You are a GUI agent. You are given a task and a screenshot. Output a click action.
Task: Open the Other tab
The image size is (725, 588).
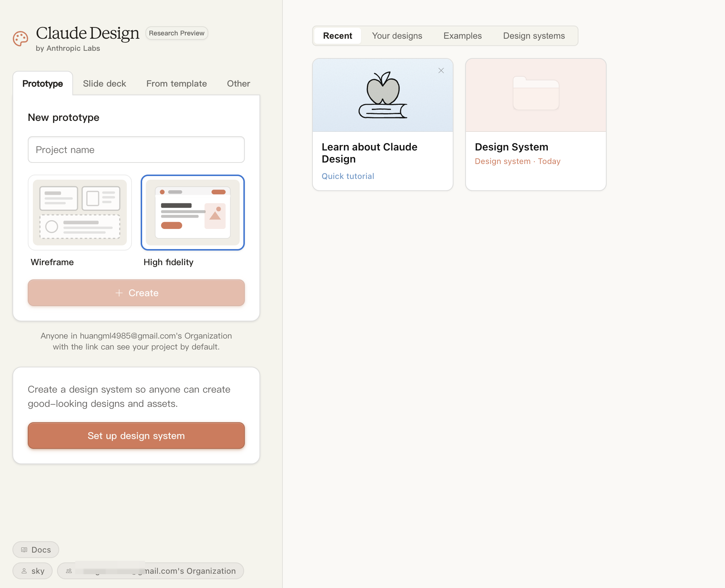click(x=238, y=84)
